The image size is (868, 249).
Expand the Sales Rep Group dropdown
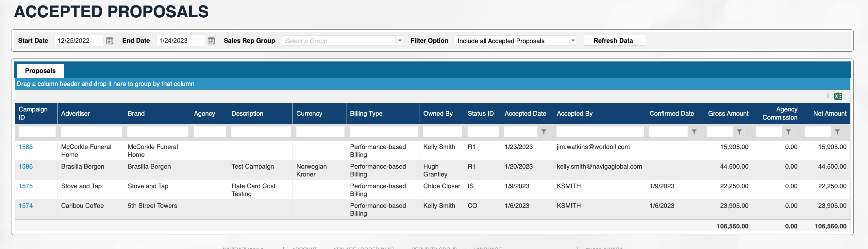pyautogui.click(x=400, y=41)
